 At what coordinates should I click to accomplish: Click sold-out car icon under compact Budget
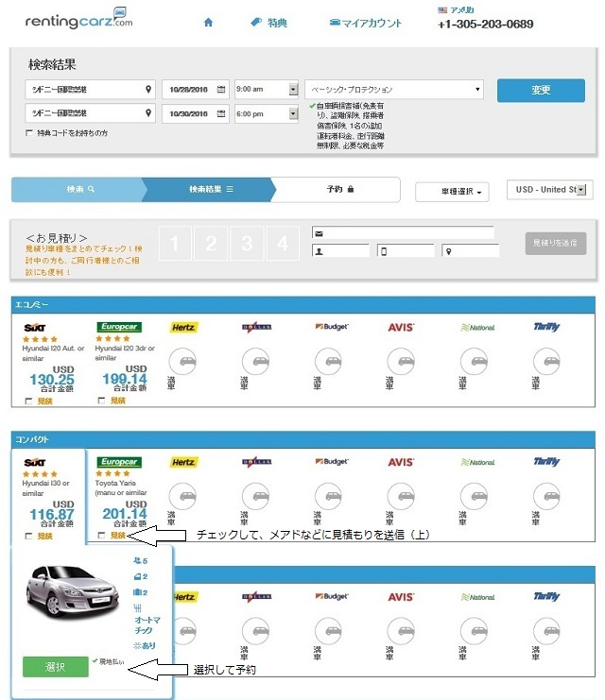(x=328, y=497)
